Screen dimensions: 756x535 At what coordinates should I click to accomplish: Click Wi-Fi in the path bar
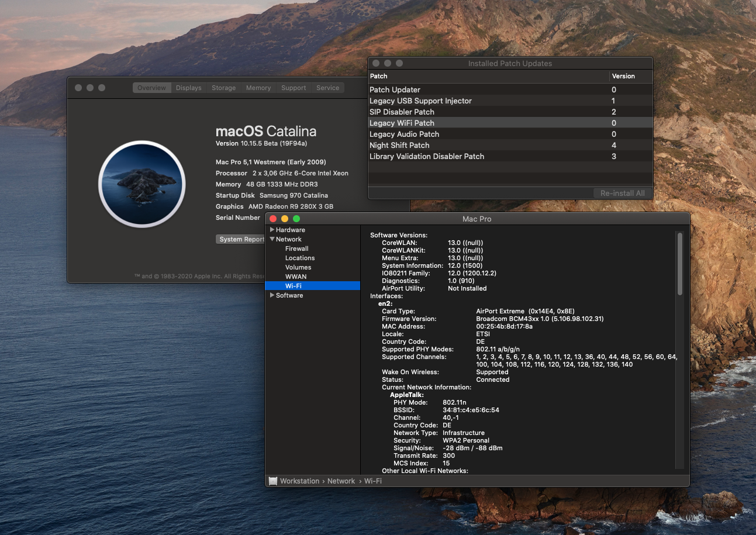[373, 481]
